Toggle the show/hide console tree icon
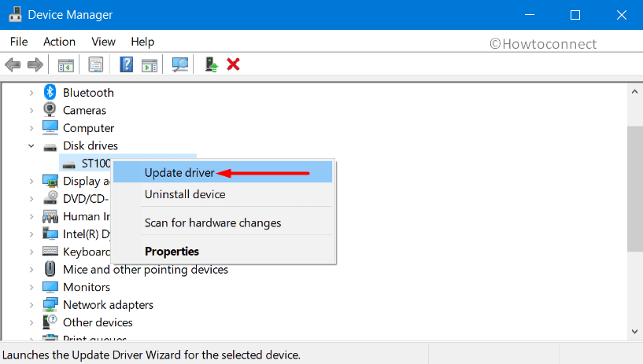The height and width of the screenshot is (364, 643). (x=65, y=64)
